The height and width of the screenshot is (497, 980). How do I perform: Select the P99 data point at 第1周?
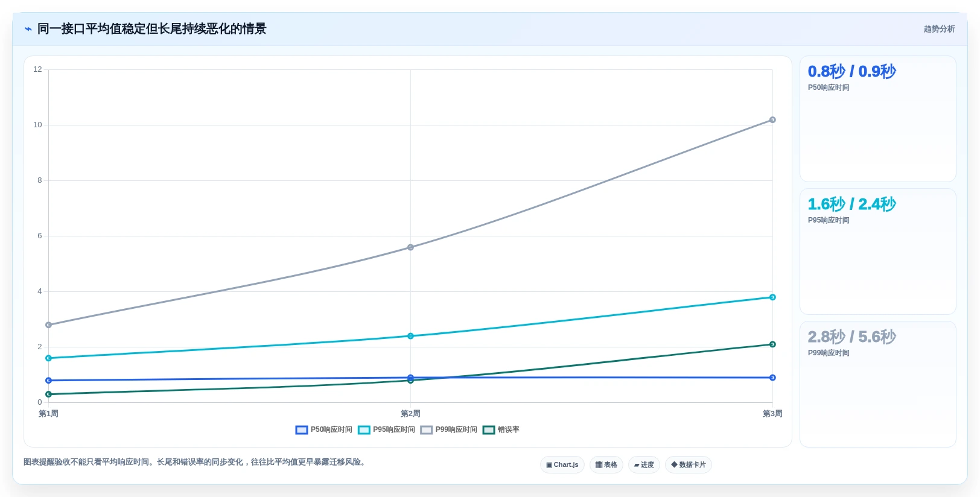pos(48,325)
